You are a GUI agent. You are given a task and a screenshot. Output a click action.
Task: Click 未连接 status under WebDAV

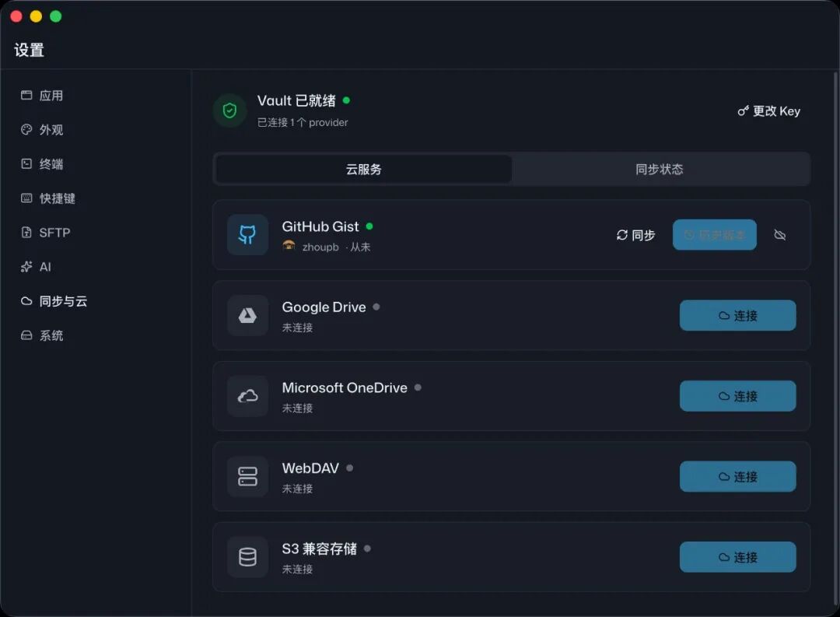(297, 489)
